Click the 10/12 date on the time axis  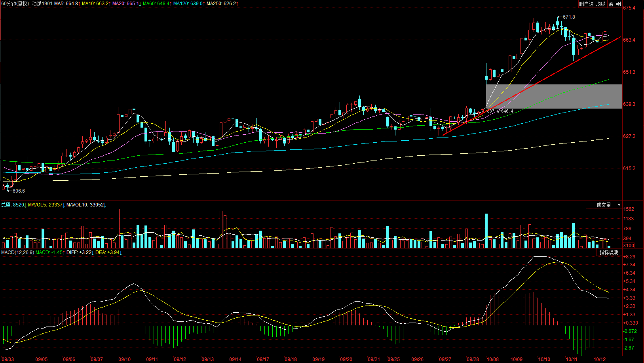point(600,359)
